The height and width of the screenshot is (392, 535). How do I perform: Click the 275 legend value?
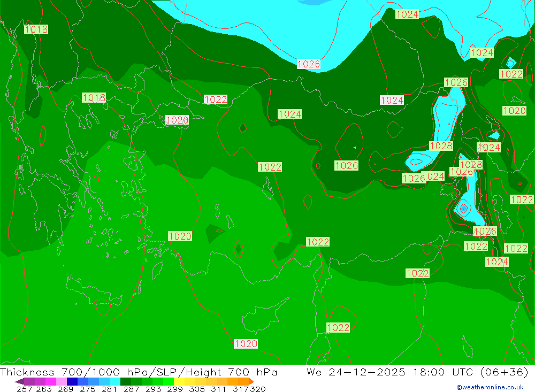tap(88, 389)
